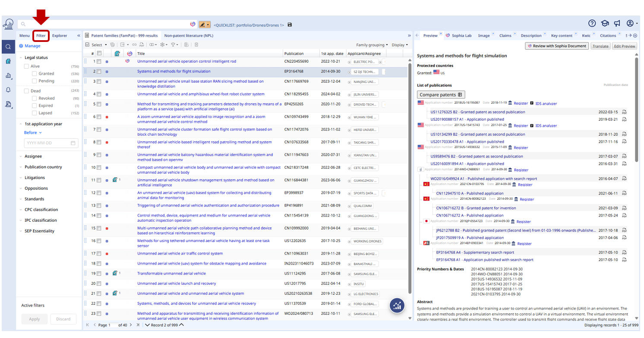Tick the checkbox for result row 1
The image size is (644, 338).
click(99, 61)
